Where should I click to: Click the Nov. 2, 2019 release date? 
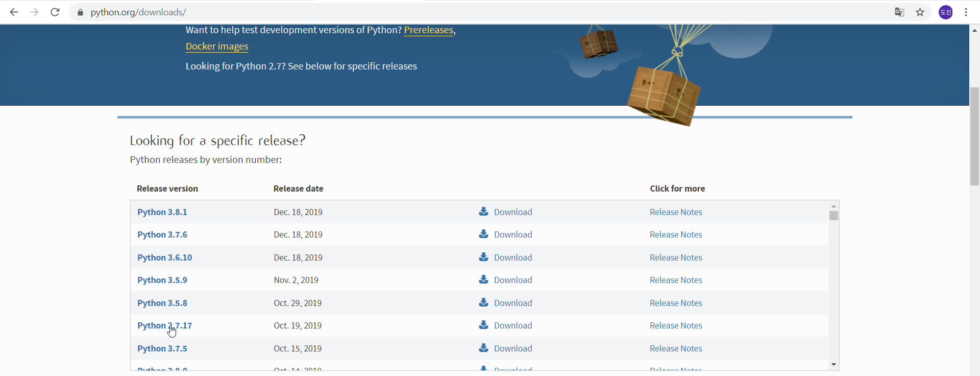pos(296,280)
